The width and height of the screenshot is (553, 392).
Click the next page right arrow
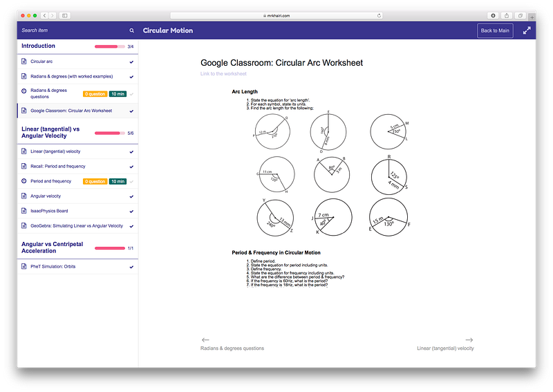point(469,339)
